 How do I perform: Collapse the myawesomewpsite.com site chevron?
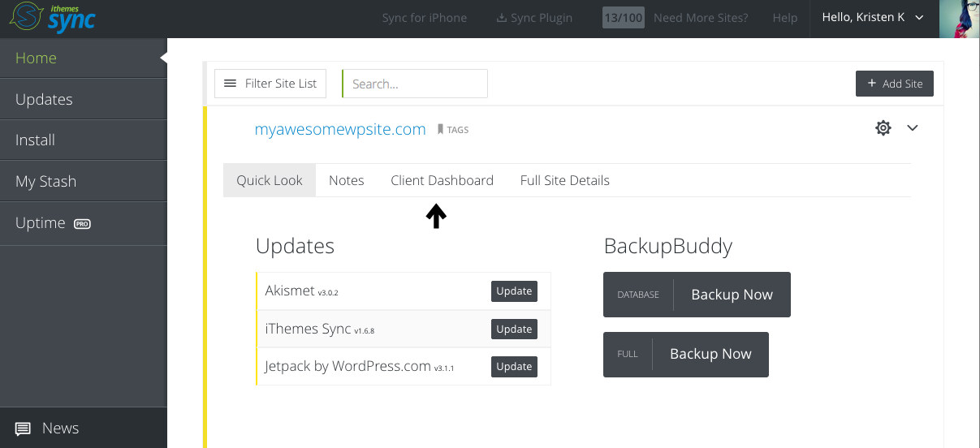coord(913,127)
